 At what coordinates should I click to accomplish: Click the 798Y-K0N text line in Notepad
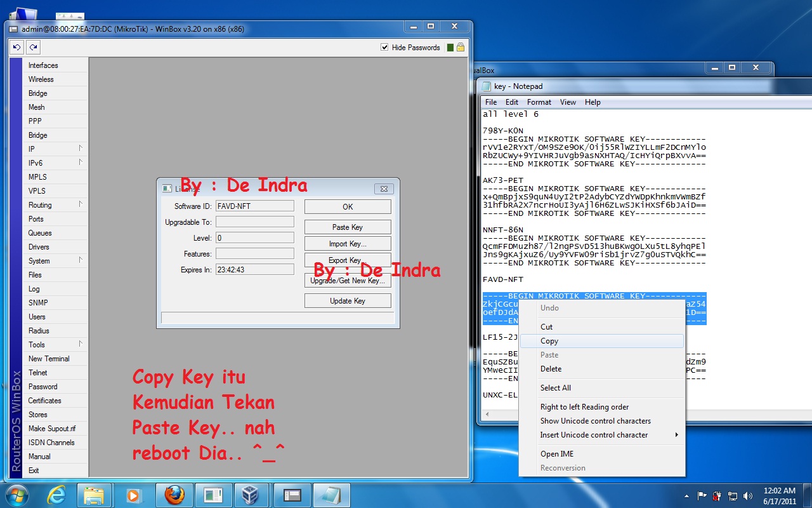click(x=503, y=131)
